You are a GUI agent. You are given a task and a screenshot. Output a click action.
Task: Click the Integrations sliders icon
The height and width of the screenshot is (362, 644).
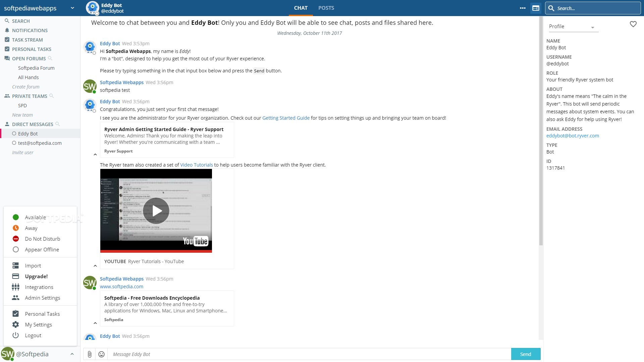15,287
